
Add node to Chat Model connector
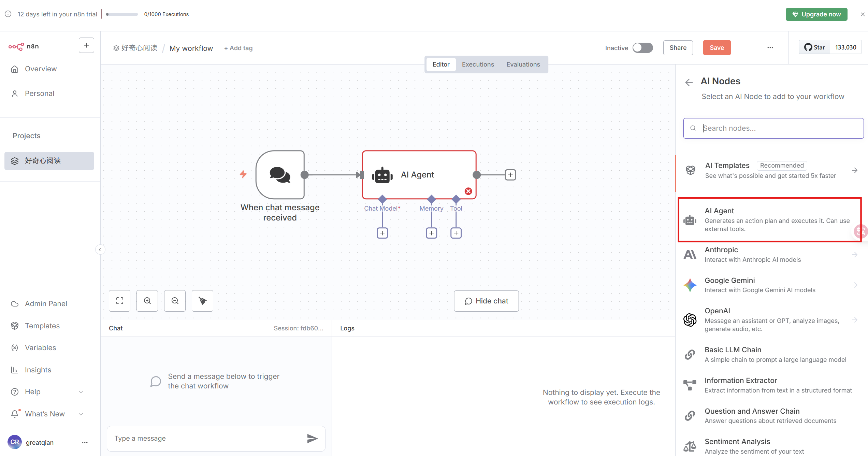[382, 233]
